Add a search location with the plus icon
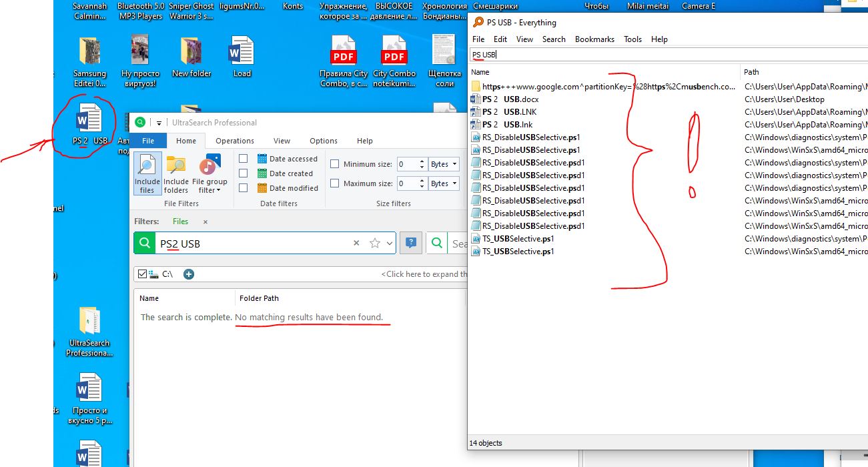Image resolution: width=868 pixels, height=467 pixels. [x=189, y=274]
